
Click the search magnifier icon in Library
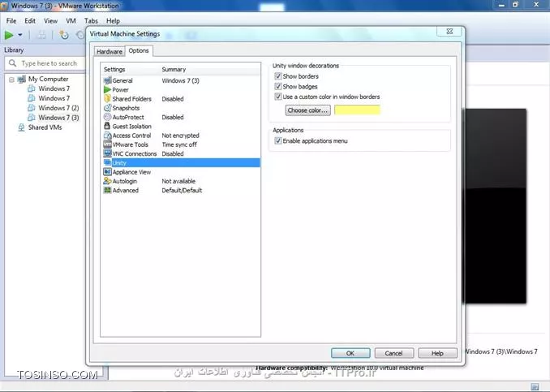(x=13, y=63)
